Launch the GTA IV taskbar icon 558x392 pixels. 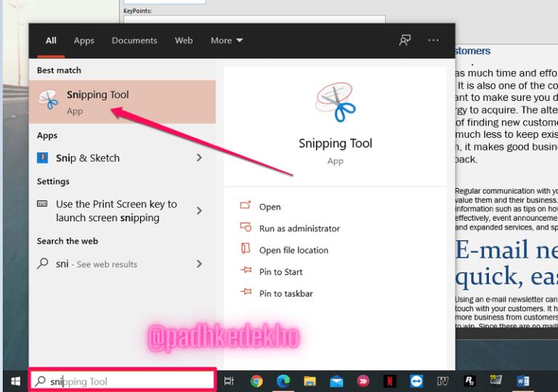pyautogui.click(x=442, y=381)
